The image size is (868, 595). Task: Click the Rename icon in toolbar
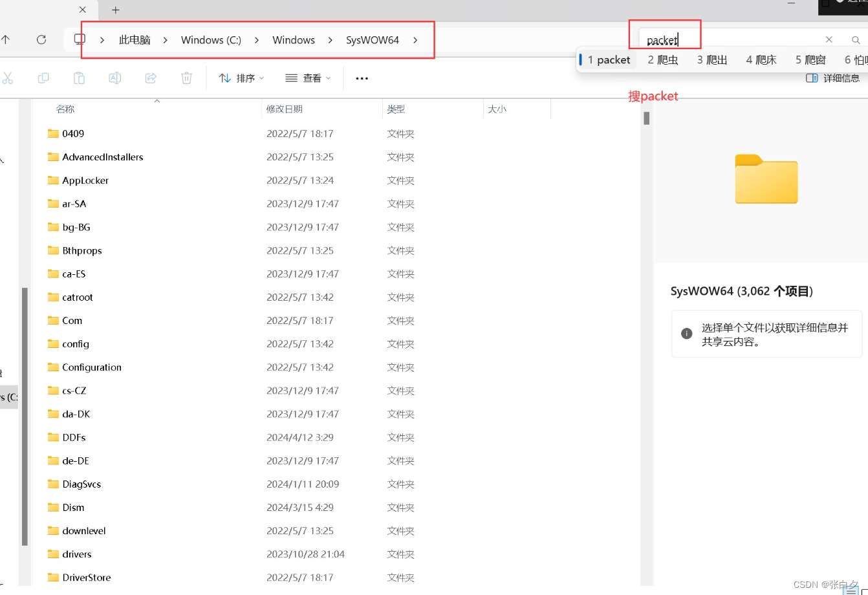pyautogui.click(x=115, y=78)
